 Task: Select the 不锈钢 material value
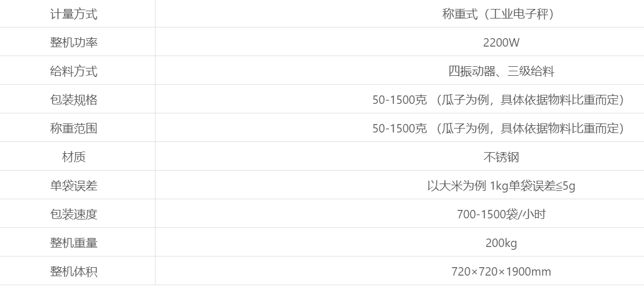pyautogui.click(x=501, y=157)
